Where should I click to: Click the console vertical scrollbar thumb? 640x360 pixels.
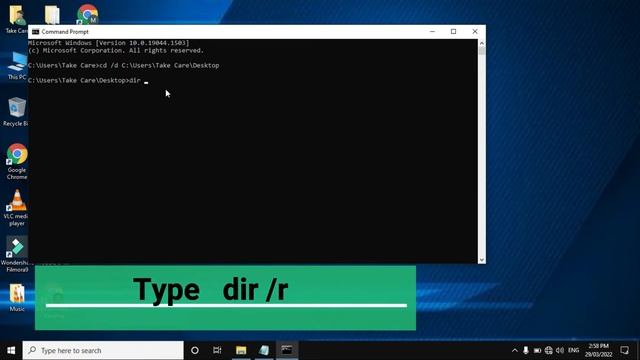click(482, 51)
